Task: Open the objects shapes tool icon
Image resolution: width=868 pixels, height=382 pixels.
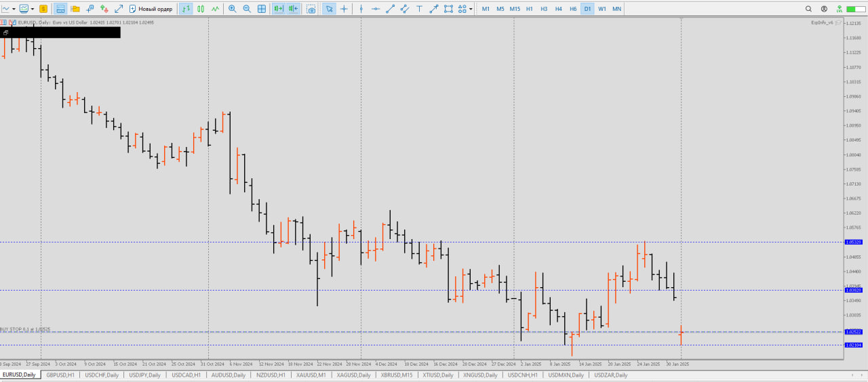Action: [462, 9]
